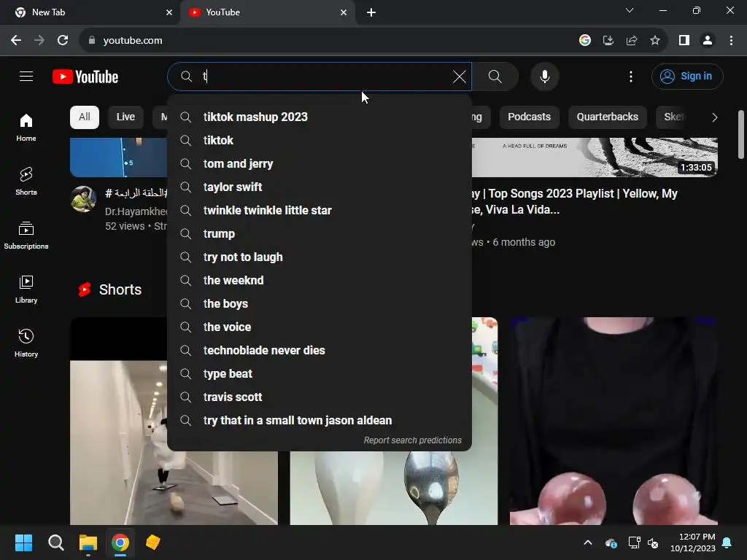Open the notifications bell in system tray
The width and height of the screenshot is (747, 560).
tap(727, 542)
